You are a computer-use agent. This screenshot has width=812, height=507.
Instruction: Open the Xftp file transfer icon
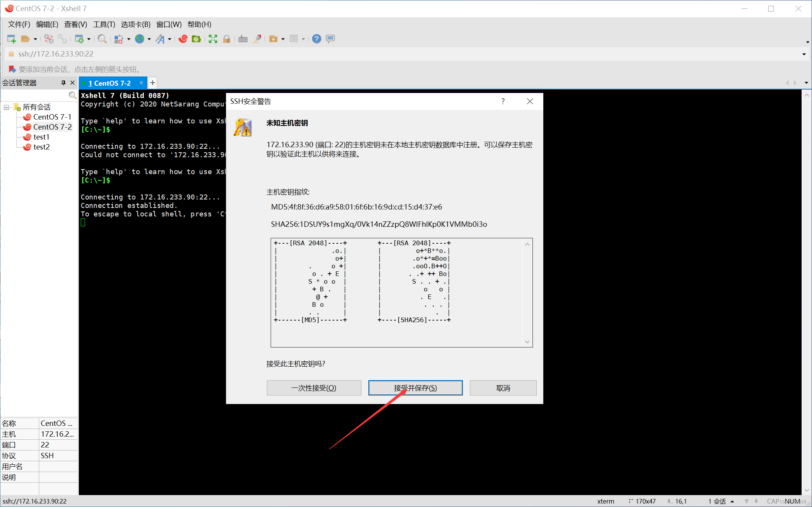[x=196, y=39]
